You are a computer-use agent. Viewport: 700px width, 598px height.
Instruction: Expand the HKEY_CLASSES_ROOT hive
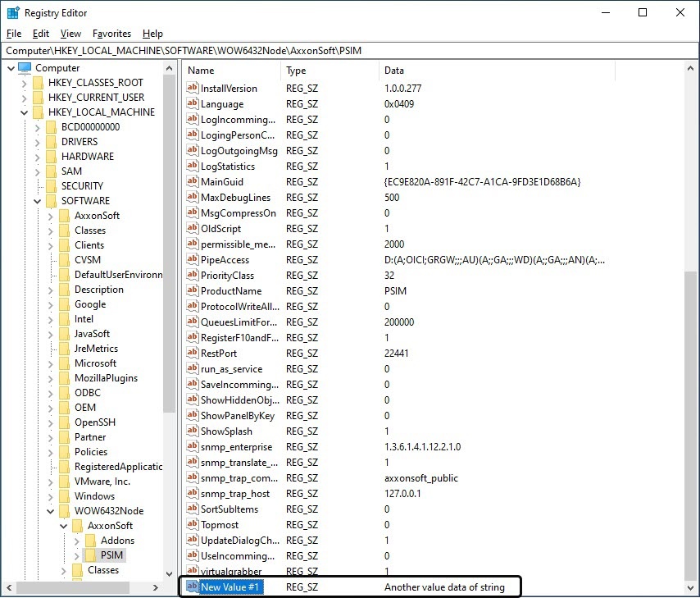pos(24,83)
